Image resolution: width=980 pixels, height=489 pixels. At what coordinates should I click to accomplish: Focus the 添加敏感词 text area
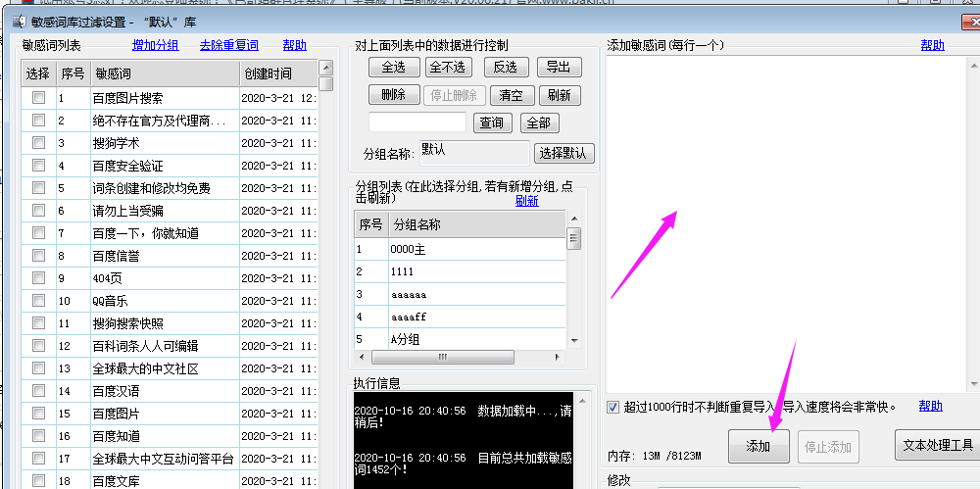click(787, 223)
